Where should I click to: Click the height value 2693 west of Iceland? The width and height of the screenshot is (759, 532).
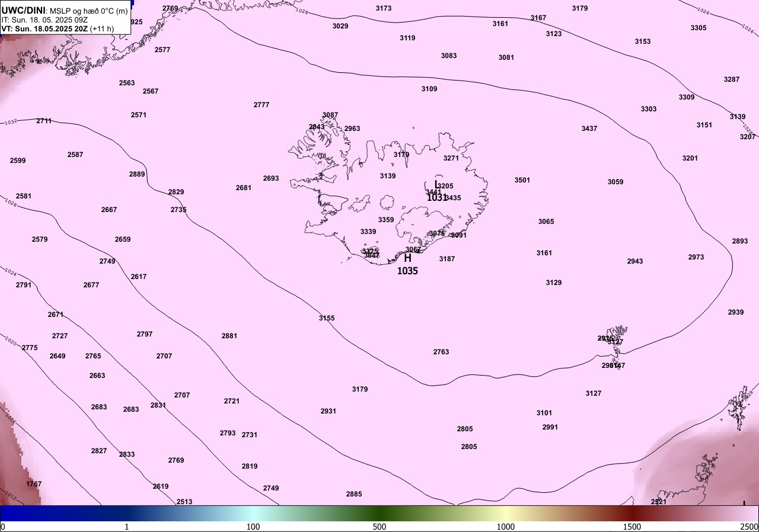pos(271,178)
